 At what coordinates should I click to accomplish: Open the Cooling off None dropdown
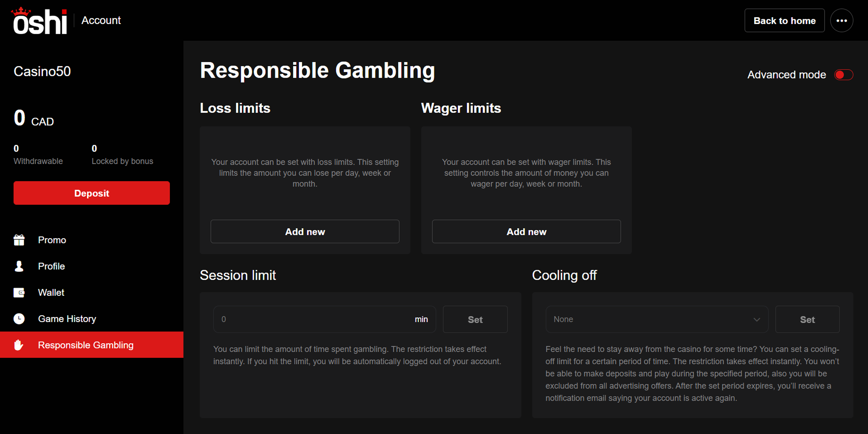[x=657, y=319]
